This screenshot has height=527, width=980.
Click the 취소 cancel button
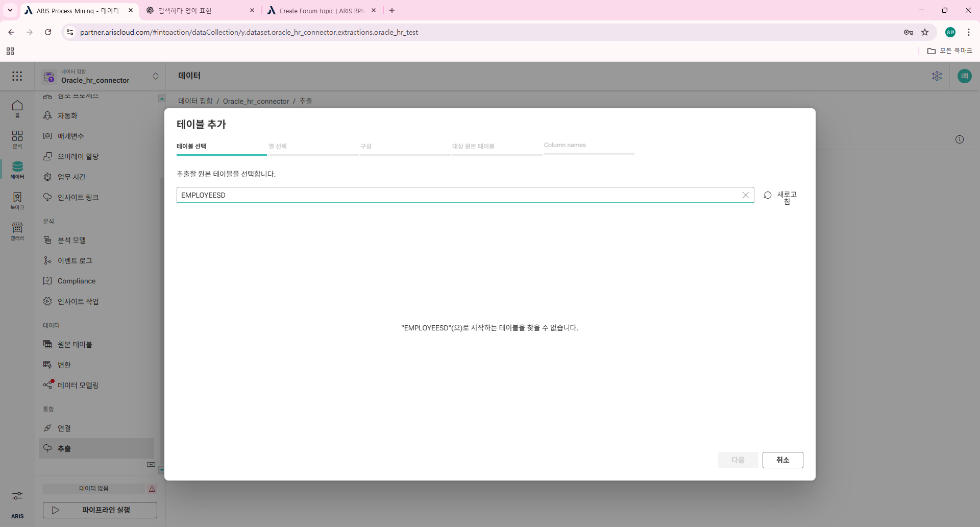[782, 460]
